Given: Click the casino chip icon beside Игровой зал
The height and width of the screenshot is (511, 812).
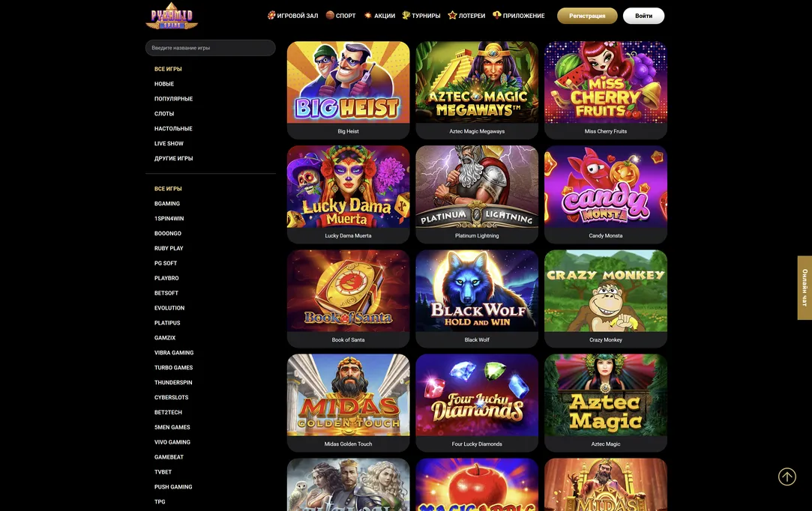Looking at the screenshot, I should (271, 15).
